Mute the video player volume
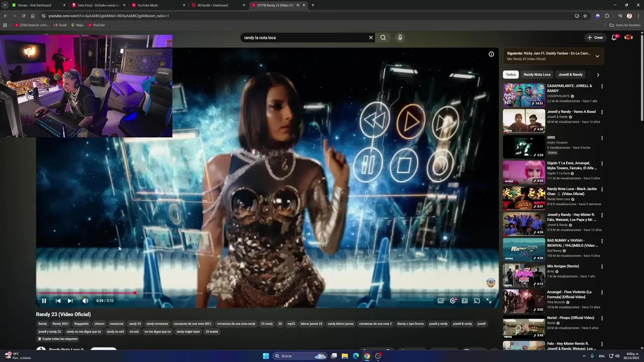Screen dimensions: 644x362 click(x=85, y=301)
